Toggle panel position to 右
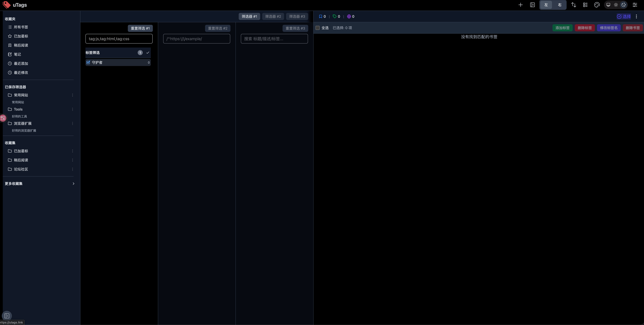The image size is (644, 325). pyautogui.click(x=560, y=5)
